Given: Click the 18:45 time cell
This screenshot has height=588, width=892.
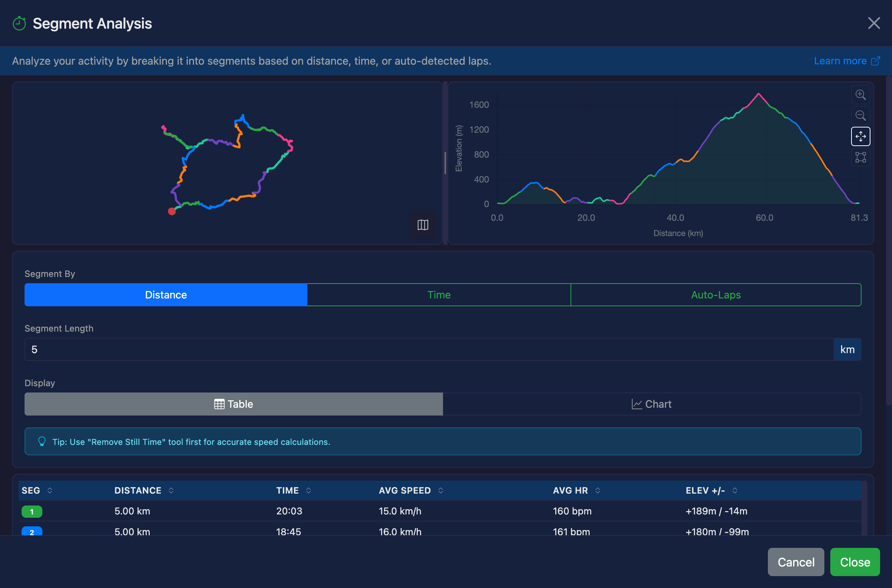Looking at the screenshot, I should [x=288, y=532].
